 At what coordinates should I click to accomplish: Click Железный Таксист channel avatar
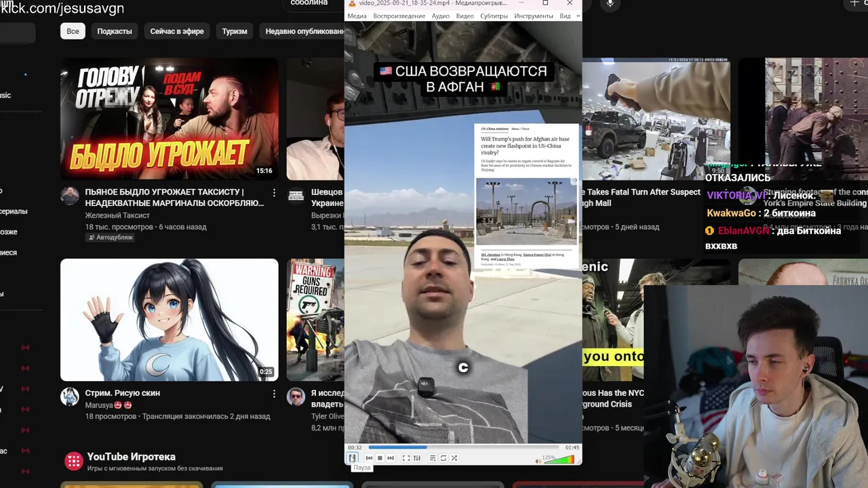(x=70, y=196)
